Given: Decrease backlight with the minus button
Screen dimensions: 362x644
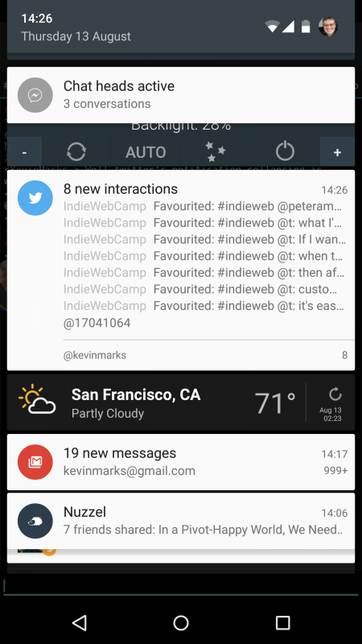Looking at the screenshot, I should [25, 152].
